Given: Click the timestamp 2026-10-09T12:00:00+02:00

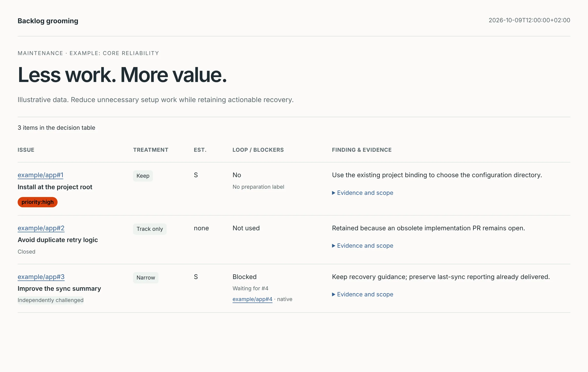Looking at the screenshot, I should pos(529,20).
